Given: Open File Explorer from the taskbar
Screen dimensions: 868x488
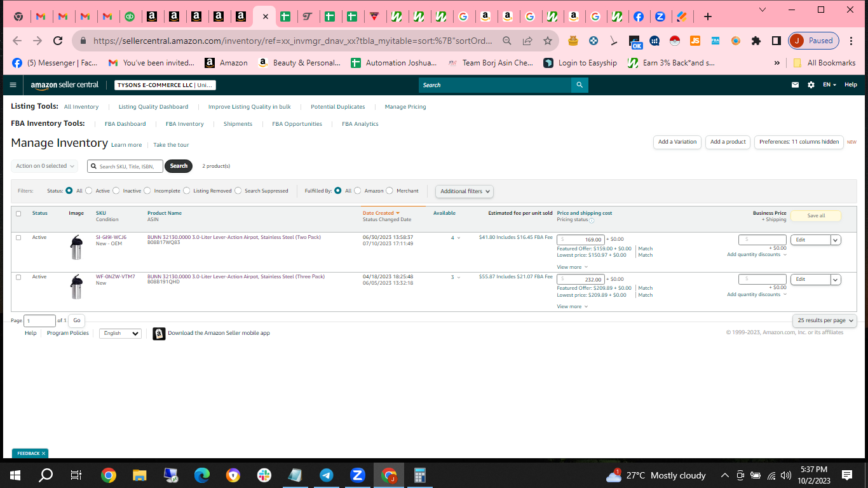Looking at the screenshot, I should [140, 475].
